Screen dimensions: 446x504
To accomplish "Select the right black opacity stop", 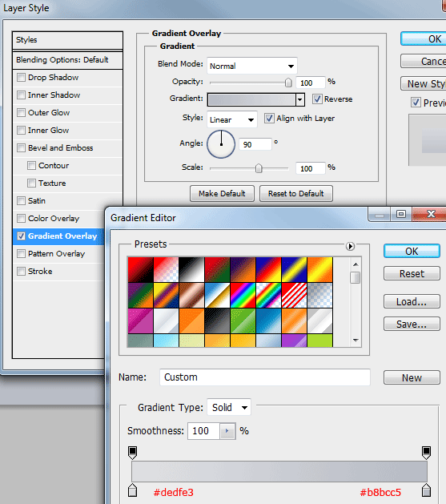I will click(x=426, y=453).
